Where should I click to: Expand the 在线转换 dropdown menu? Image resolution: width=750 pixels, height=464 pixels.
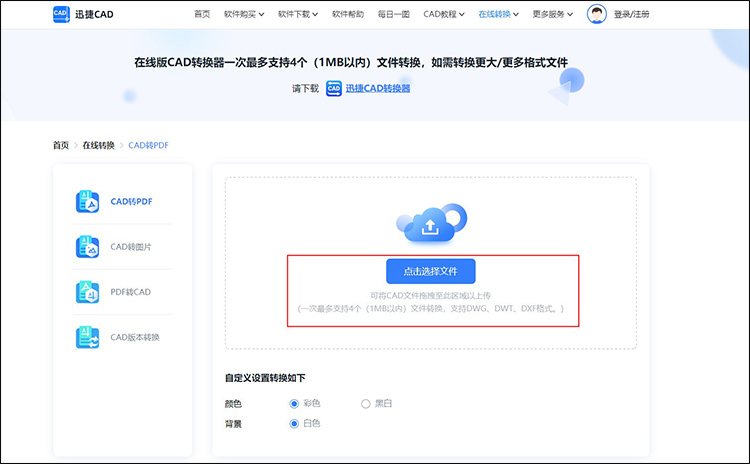pos(498,14)
